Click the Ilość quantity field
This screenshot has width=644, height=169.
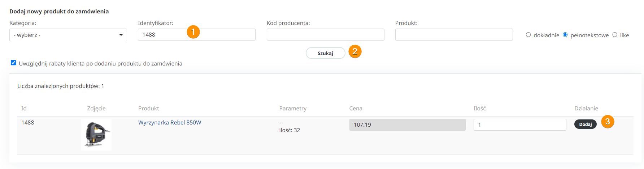tap(519, 125)
